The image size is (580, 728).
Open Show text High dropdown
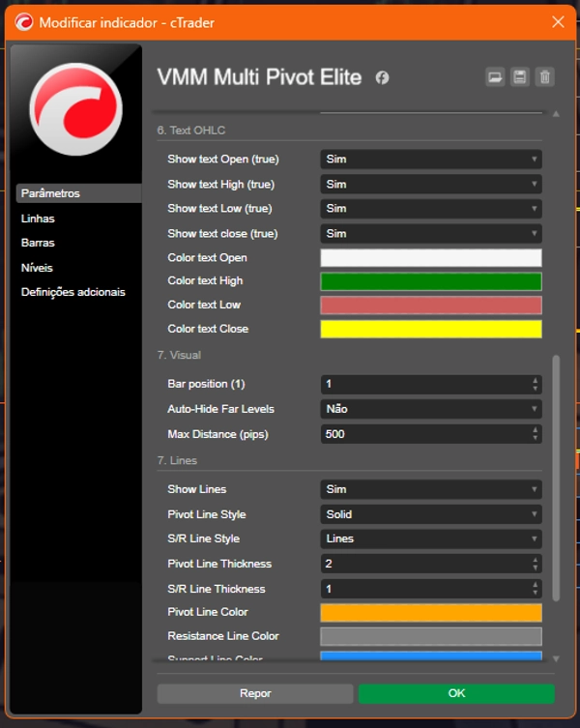pos(431,185)
